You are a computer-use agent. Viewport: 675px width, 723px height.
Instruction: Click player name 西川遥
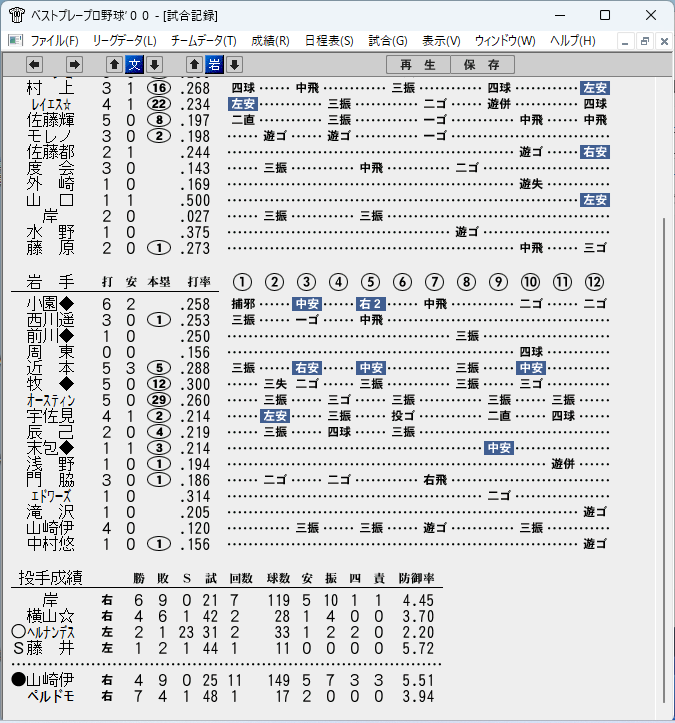click(50, 320)
